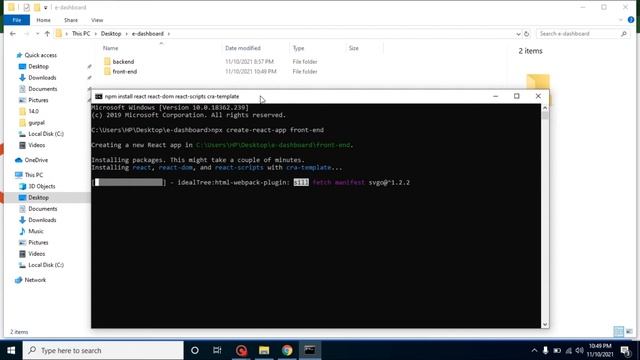Open Task View on taskbar
Image resolution: width=640 pixels, height=360 pixels.
[x=217, y=350]
